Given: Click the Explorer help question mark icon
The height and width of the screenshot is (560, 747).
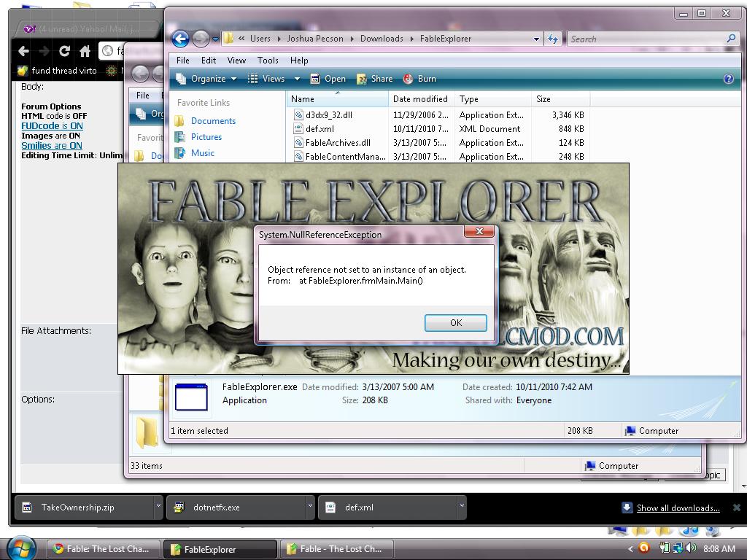Looking at the screenshot, I should (x=728, y=79).
